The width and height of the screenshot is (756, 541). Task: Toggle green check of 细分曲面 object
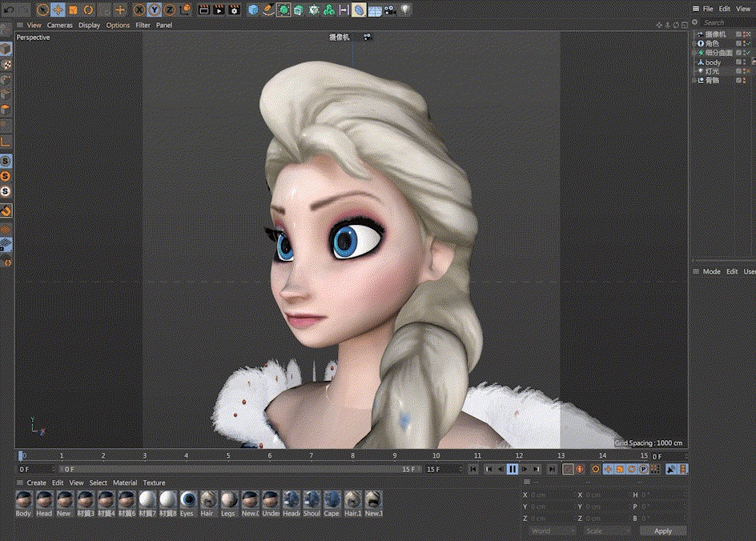pos(748,53)
